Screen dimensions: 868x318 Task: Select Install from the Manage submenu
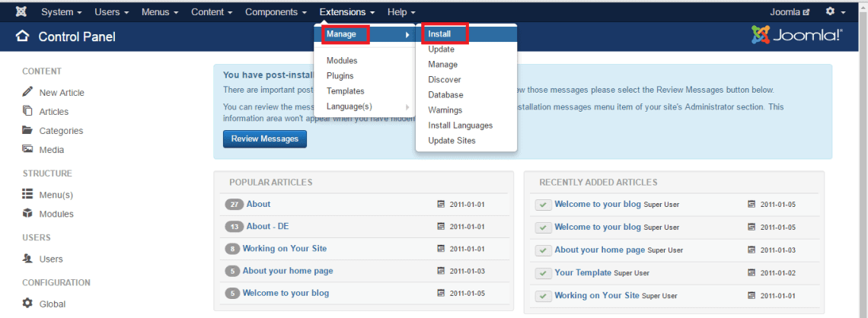point(440,34)
